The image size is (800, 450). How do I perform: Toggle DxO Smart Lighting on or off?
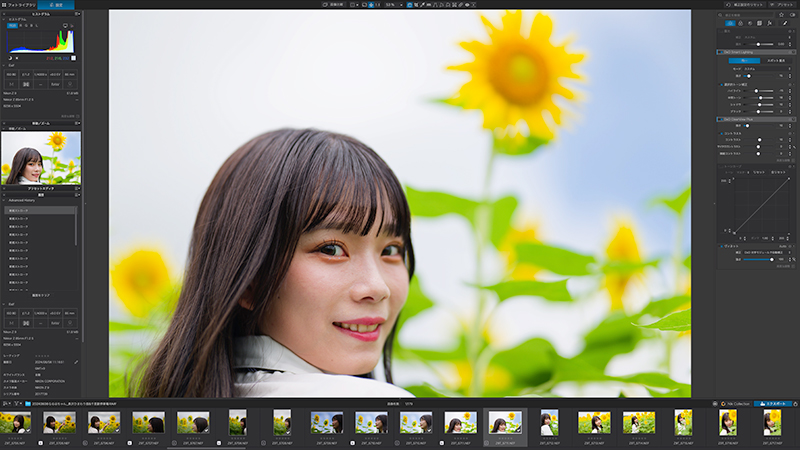(x=720, y=52)
